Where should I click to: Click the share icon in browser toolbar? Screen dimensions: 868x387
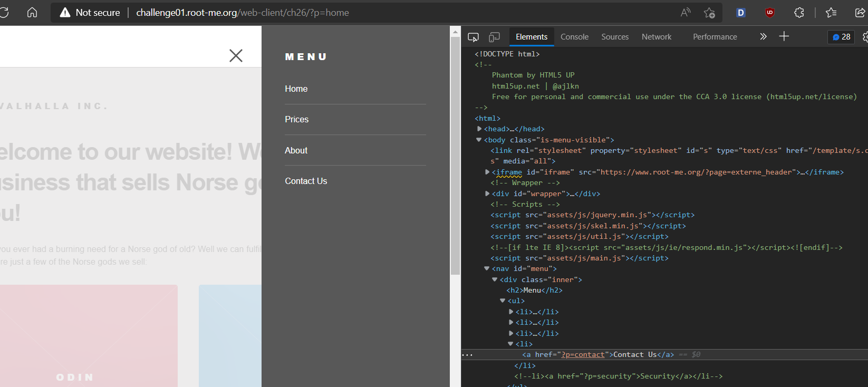pos(860,12)
